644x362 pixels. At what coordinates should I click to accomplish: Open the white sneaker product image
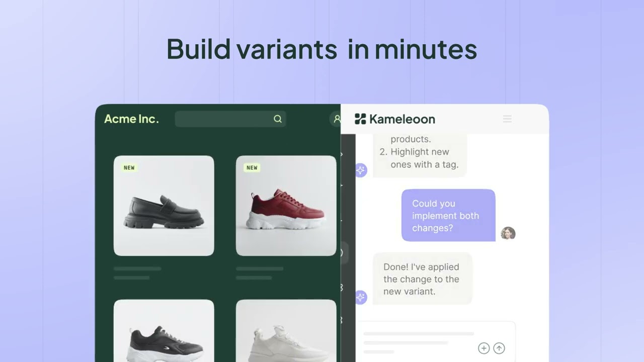tap(286, 330)
